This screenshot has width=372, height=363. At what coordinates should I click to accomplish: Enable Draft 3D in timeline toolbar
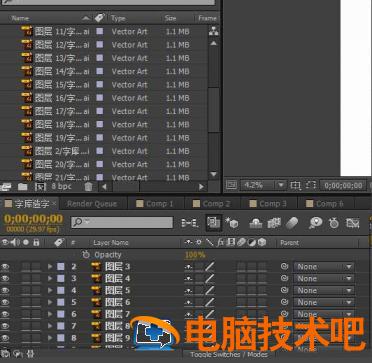(x=232, y=223)
